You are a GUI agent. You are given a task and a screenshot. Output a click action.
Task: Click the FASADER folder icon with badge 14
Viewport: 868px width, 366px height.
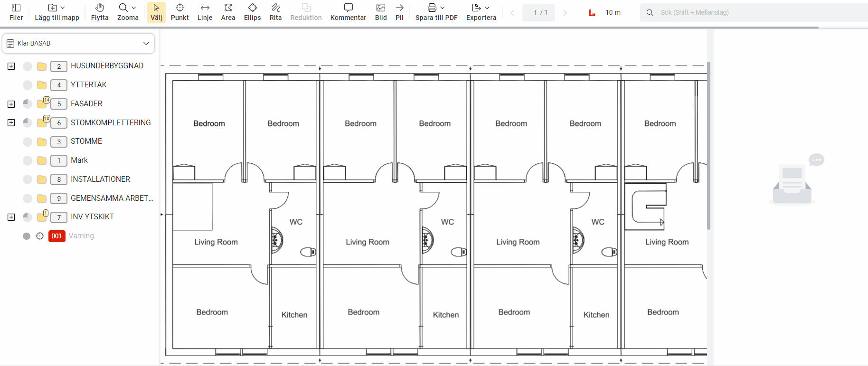43,103
